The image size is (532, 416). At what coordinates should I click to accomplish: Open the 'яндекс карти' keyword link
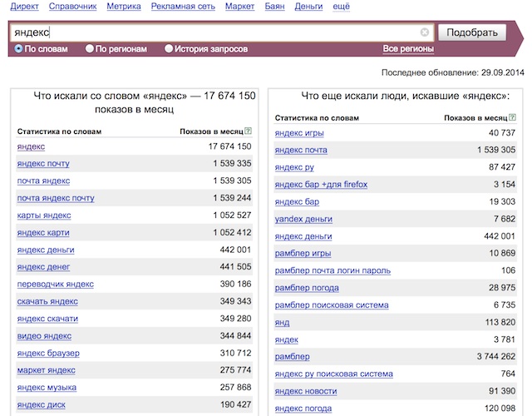pyautogui.click(x=43, y=233)
